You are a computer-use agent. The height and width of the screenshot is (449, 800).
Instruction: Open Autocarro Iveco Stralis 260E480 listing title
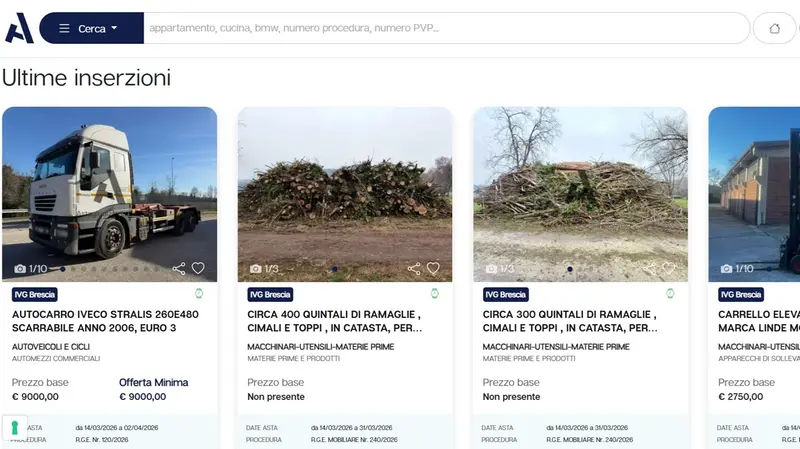pos(105,321)
